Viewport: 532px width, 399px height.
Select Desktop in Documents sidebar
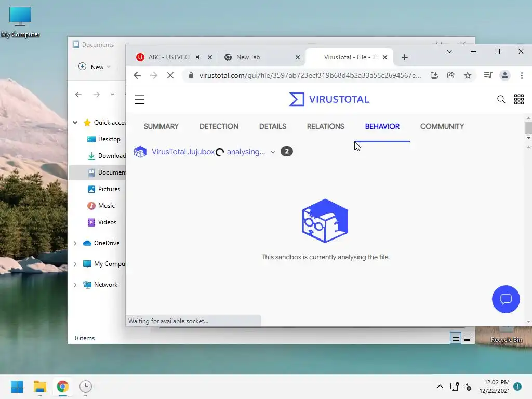tap(104, 139)
